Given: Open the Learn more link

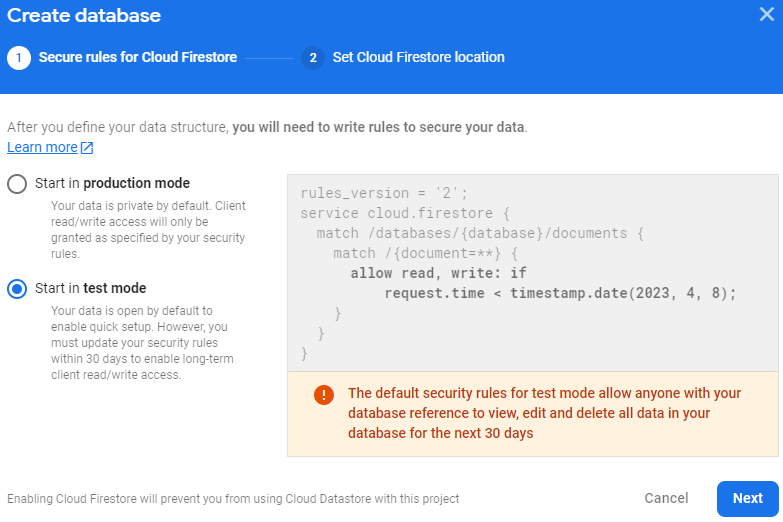Looking at the screenshot, I should pyautogui.click(x=42, y=147).
